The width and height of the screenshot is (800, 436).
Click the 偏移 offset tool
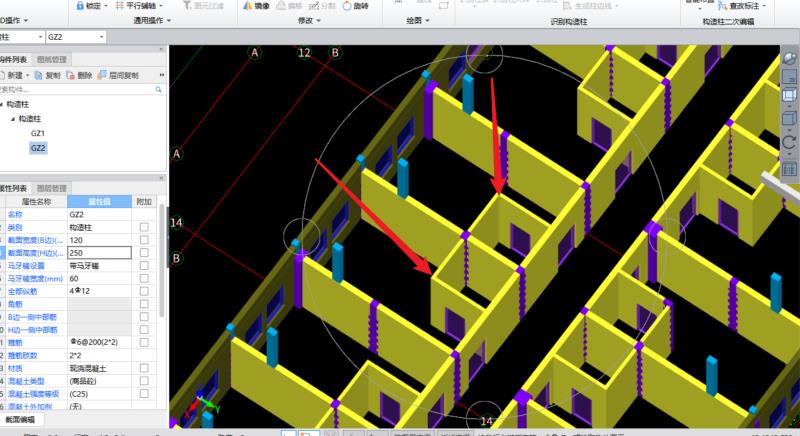(x=289, y=6)
